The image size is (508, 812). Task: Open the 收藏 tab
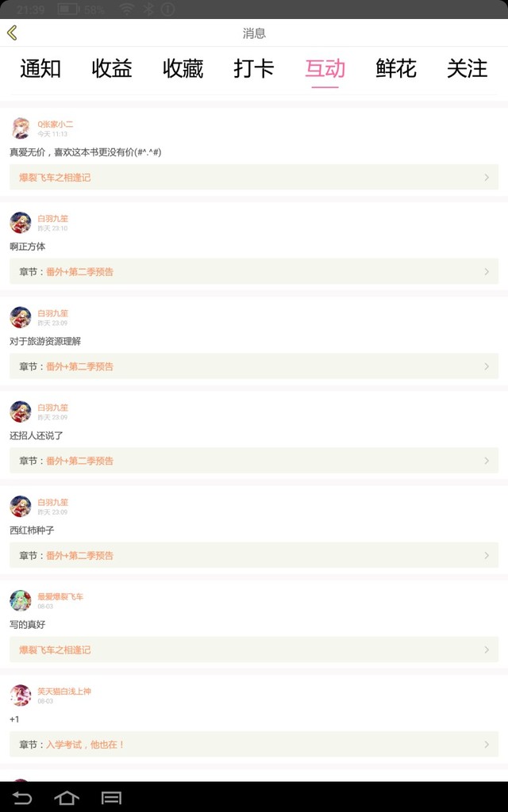(x=183, y=69)
